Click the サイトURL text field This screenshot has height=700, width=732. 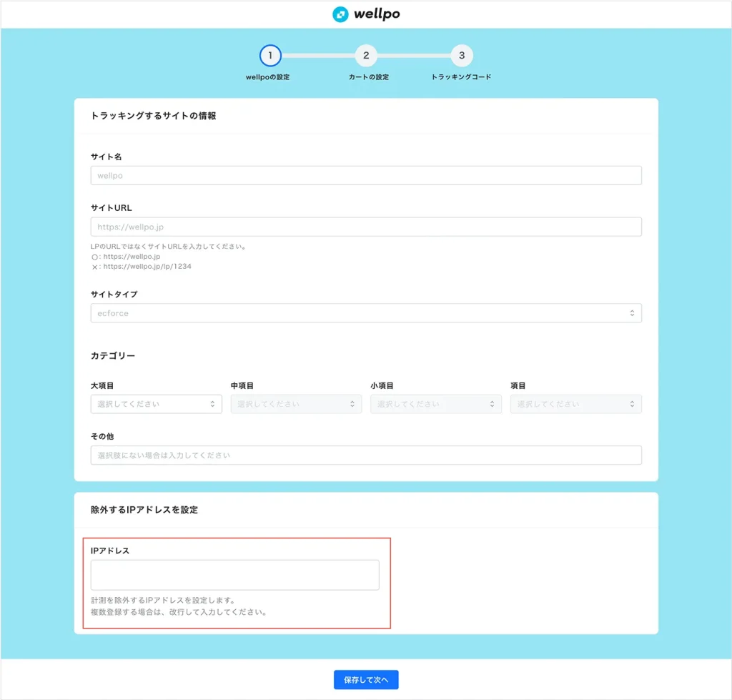pyautogui.click(x=365, y=227)
